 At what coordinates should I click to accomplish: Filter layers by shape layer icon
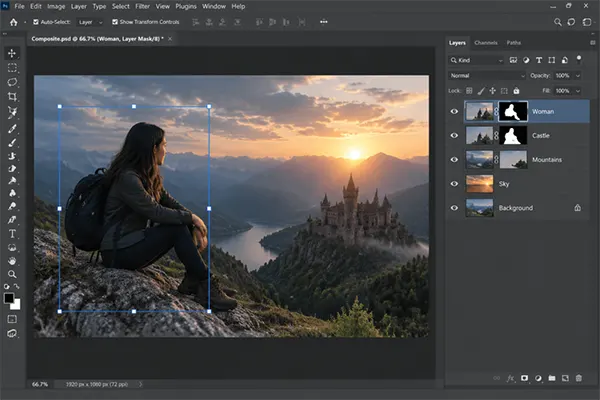point(551,60)
